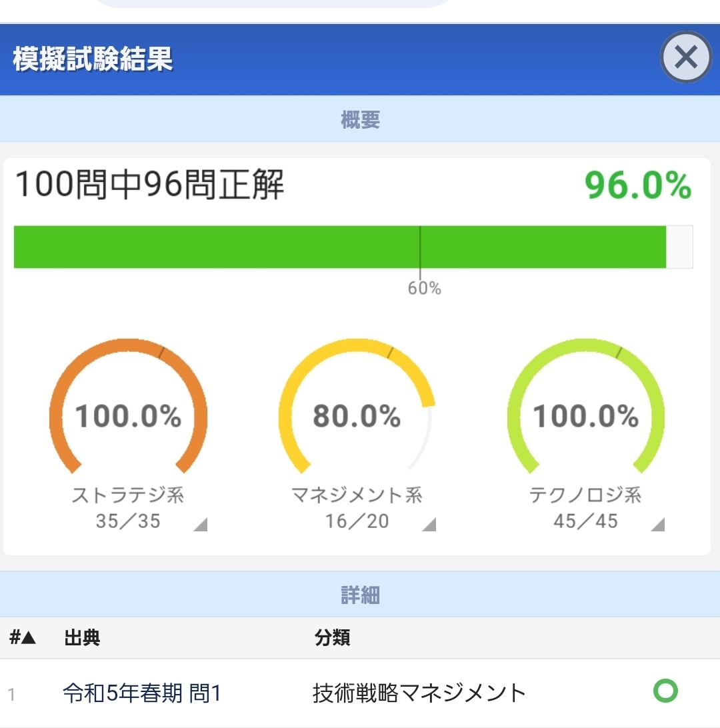The height and width of the screenshot is (728, 720).
Task: Click the 詳細 section header
Action: point(360,595)
